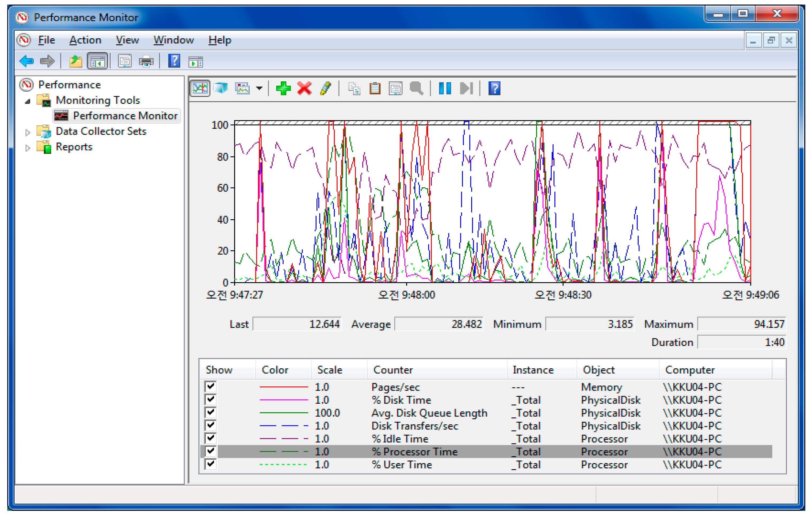Select Monitoring Tools in the tree
812x514 pixels.
click(x=98, y=100)
